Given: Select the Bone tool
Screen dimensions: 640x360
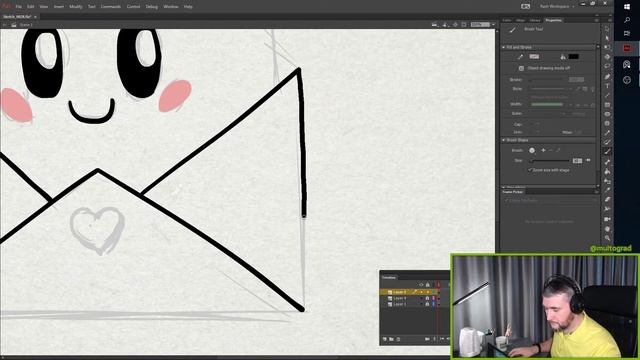Looking at the screenshot, I should click(607, 162).
